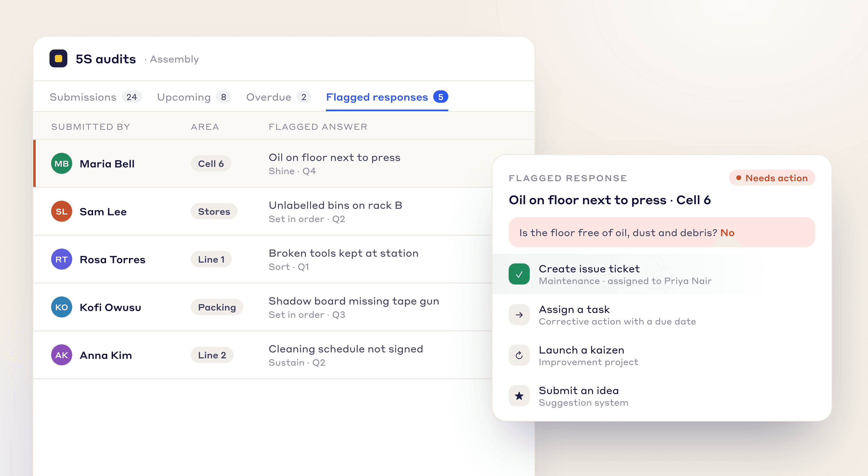
Task: Click the SUBMITTED BY column header
Action: pos(91,127)
